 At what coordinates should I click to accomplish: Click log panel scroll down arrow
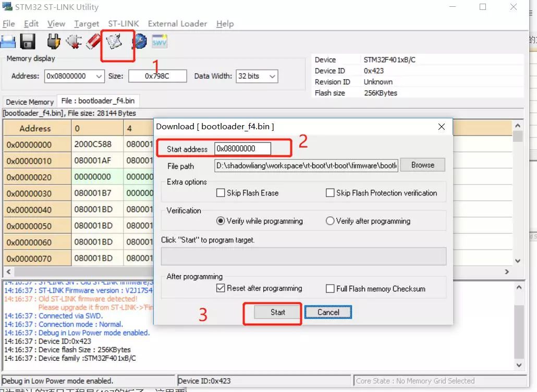(519, 365)
